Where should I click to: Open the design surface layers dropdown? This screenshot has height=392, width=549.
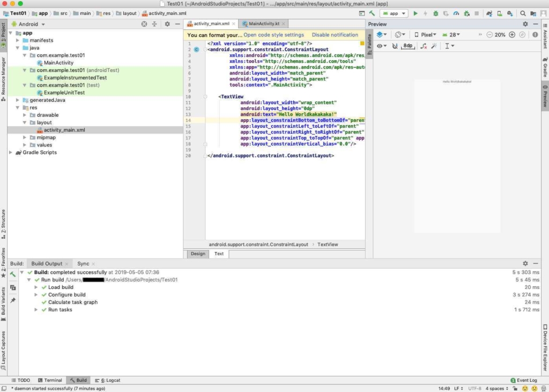coord(381,35)
